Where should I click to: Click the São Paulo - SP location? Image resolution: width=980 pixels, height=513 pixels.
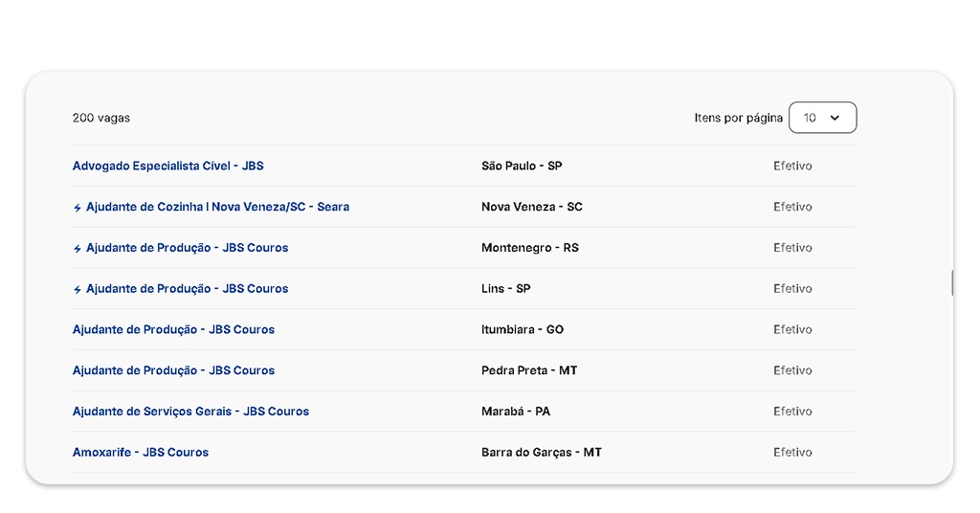pos(522,167)
